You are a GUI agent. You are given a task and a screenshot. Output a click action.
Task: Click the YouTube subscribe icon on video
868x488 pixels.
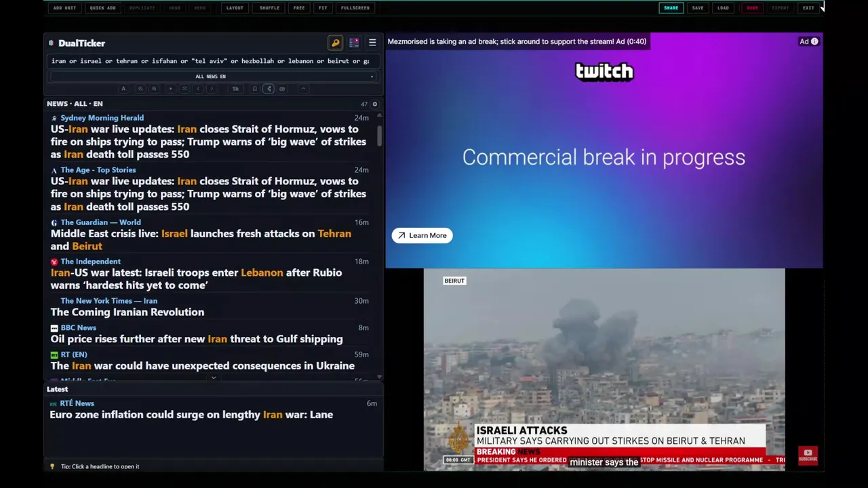808,455
